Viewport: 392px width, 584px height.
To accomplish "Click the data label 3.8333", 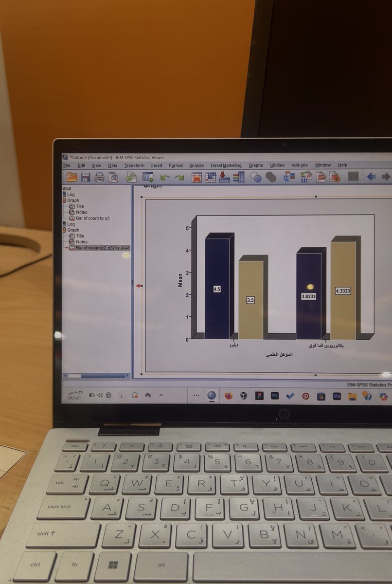I will tap(308, 296).
